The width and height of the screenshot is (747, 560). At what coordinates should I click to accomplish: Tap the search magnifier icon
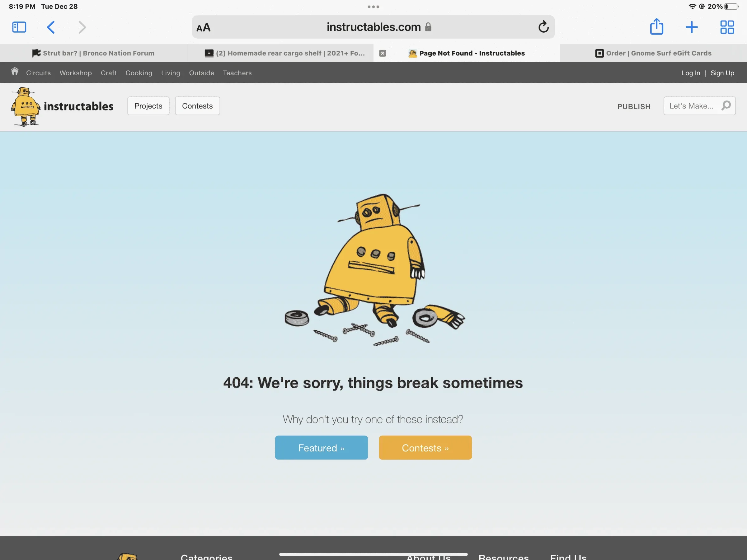[726, 106]
